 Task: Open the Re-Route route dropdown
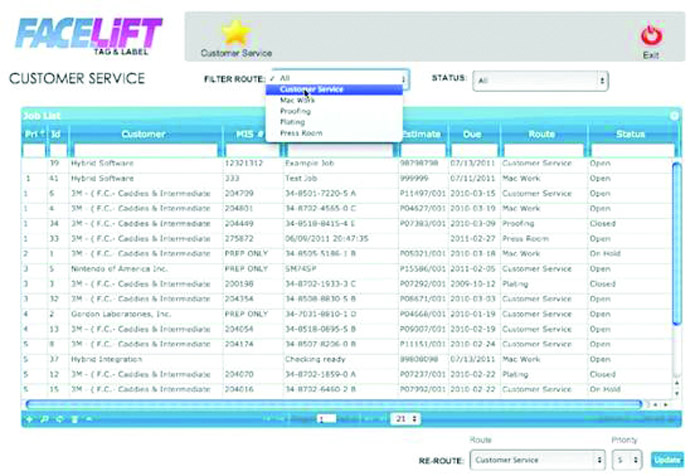coord(538,458)
